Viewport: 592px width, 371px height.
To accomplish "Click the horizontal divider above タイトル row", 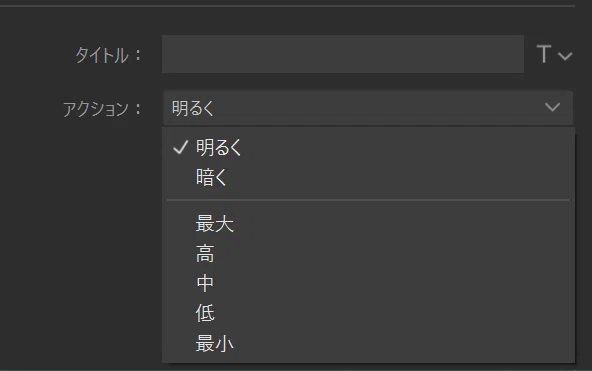I will click(x=287, y=6).
